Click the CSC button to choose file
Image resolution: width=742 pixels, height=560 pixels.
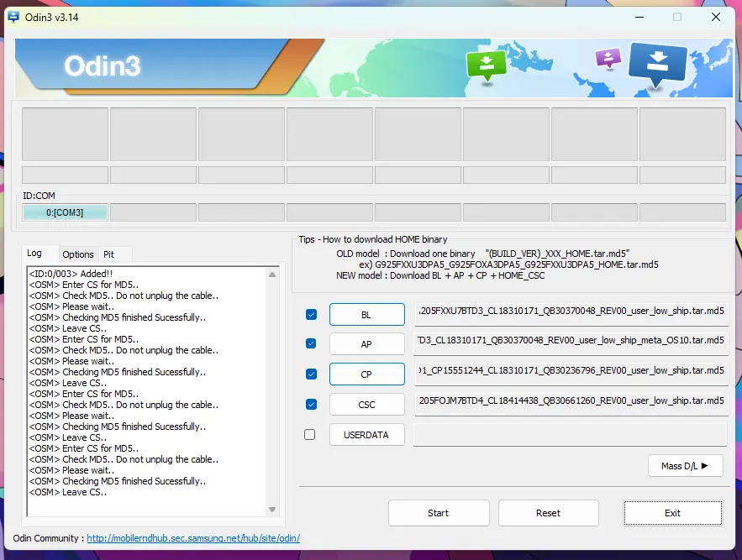click(x=366, y=405)
